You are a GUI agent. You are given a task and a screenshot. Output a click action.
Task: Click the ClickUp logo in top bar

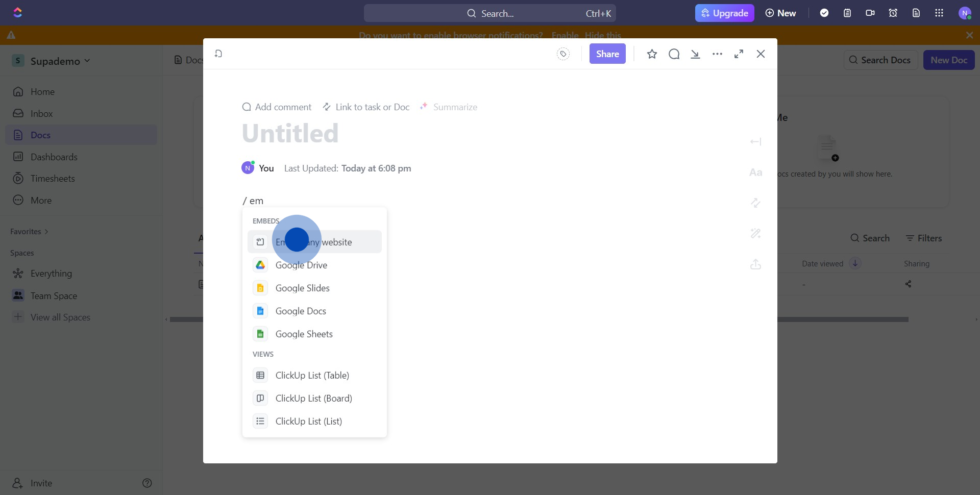(17, 13)
